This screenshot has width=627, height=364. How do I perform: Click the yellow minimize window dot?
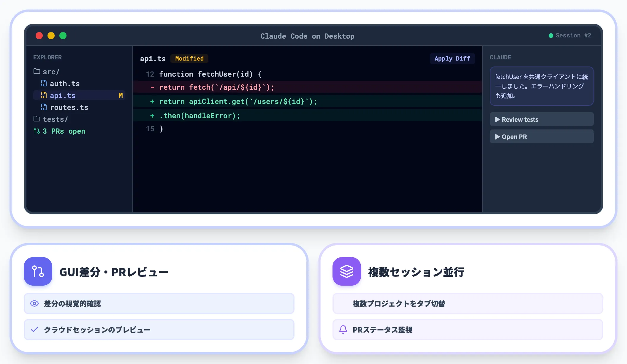51,36
